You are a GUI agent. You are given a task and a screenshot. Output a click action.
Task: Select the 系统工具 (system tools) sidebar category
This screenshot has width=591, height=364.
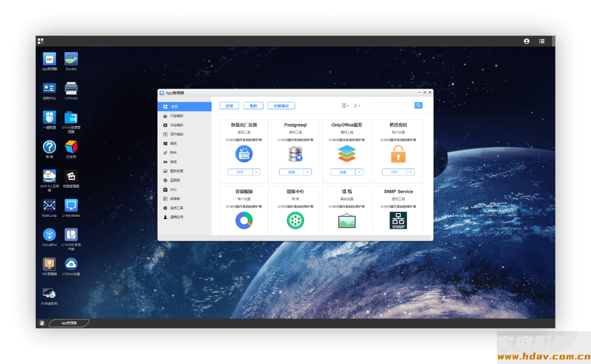click(177, 208)
